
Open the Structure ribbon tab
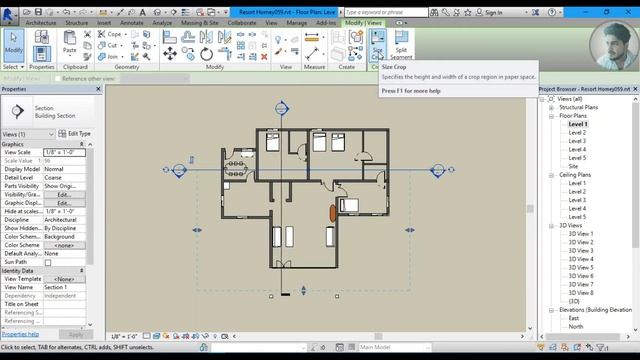tap(76, 23)
